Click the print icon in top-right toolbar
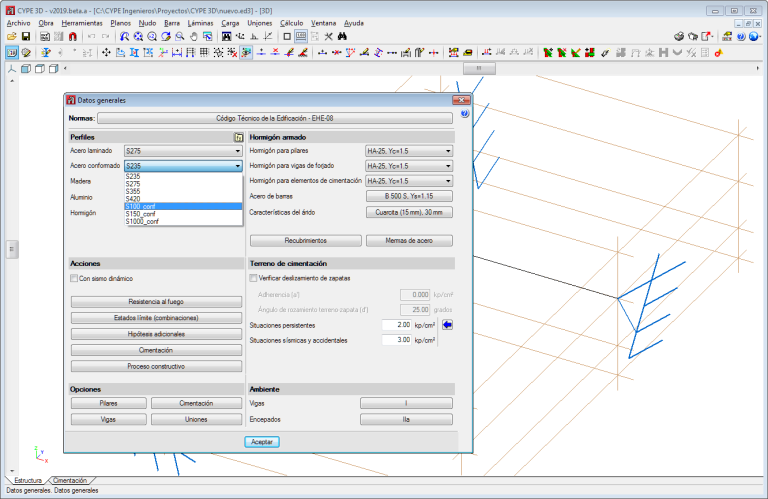Screen dimensions: 768x499 tap(678, 36)
